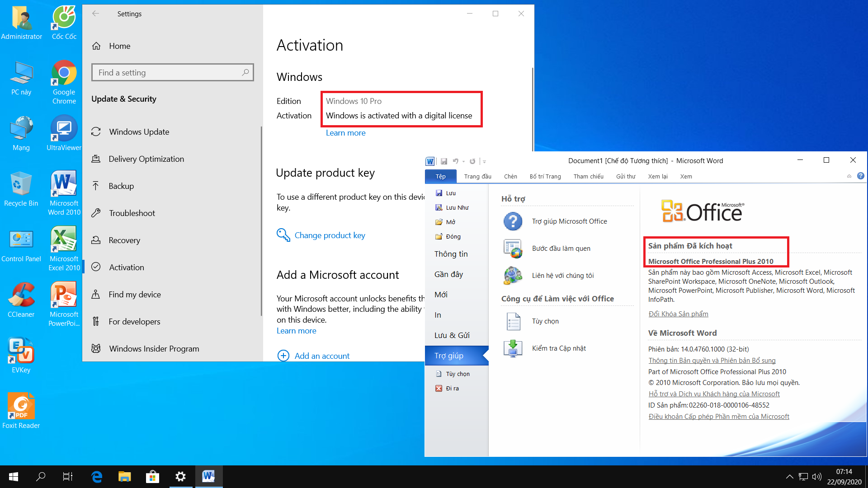Viewport: 868px width, 488px height.
Task: Open the Cốc Cốc browser desktop icon
Action: (x=64, y=23)
